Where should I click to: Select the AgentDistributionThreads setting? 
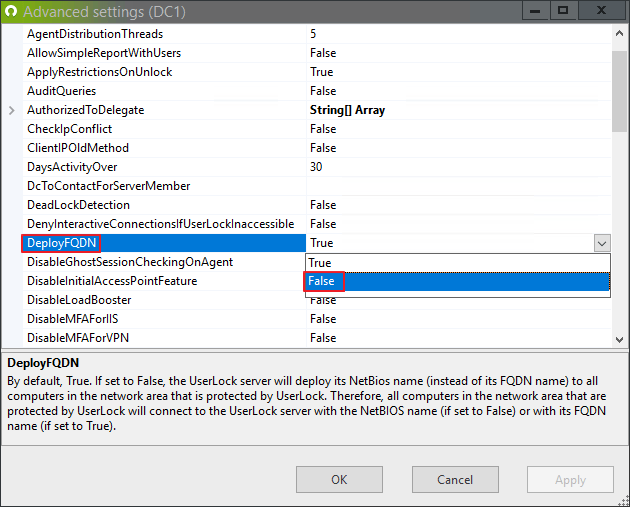coord(95,34)
